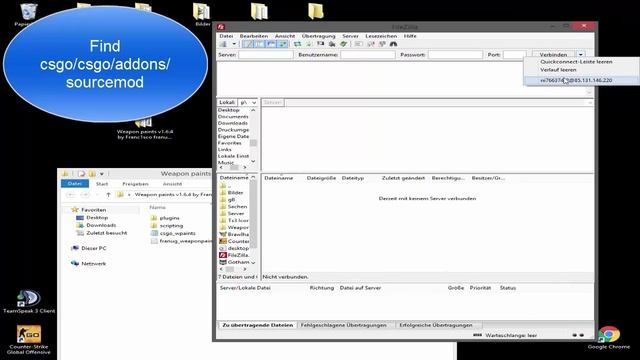Choose Quickconnect-Leiste leeren
Screen dimensions: 640x360
576,62
